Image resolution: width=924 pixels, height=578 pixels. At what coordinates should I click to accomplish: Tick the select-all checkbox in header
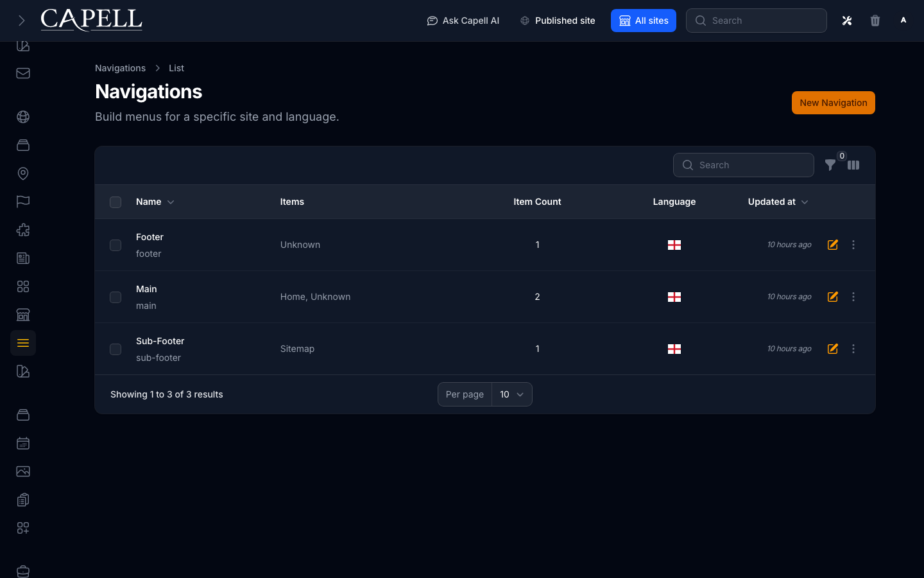tap(116, 202)
